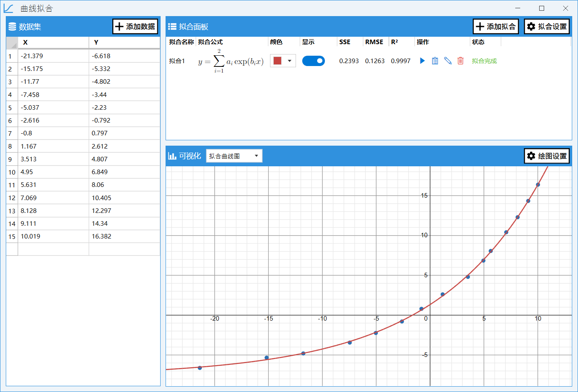The height and width of the screenshot is (392, 578).
Task: Select X cell 4.95
Action: click(53, 172)
